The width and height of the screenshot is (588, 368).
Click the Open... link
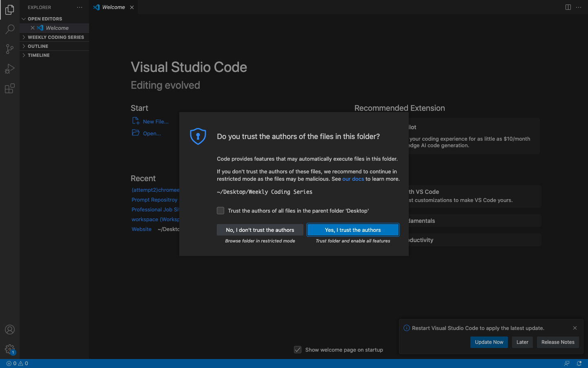152,133
